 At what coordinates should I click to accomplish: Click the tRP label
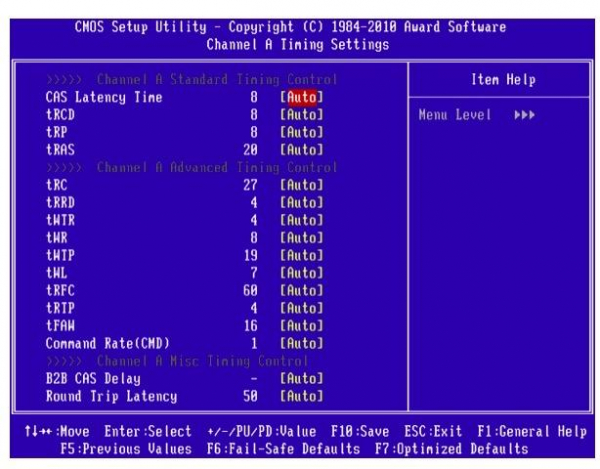(57, 132)
